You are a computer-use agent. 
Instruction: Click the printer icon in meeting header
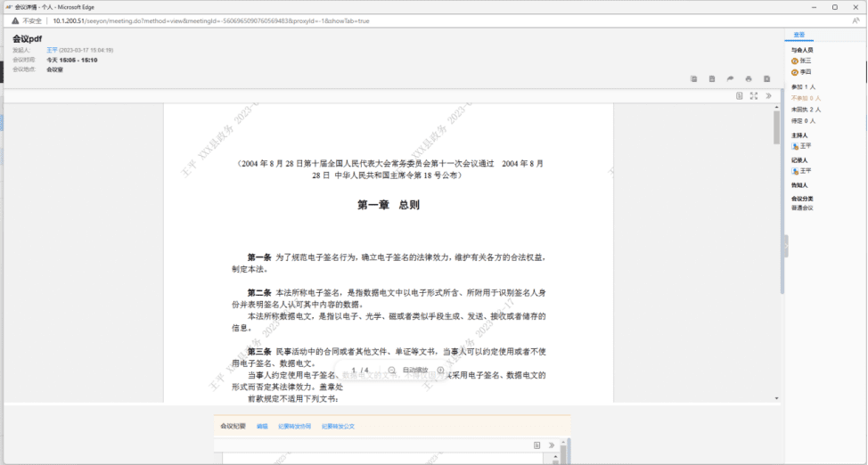click(749, 79)
